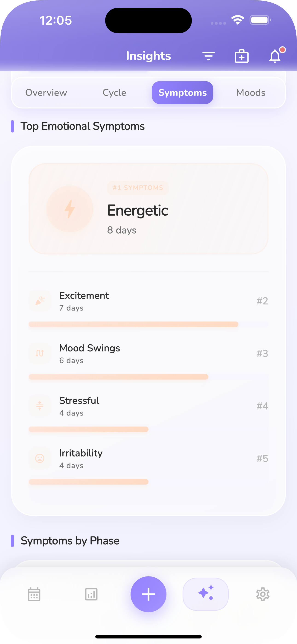Screen dimensions: 297x644
Task: Switch to the Cycle tab
Action: tap(114, 93)
